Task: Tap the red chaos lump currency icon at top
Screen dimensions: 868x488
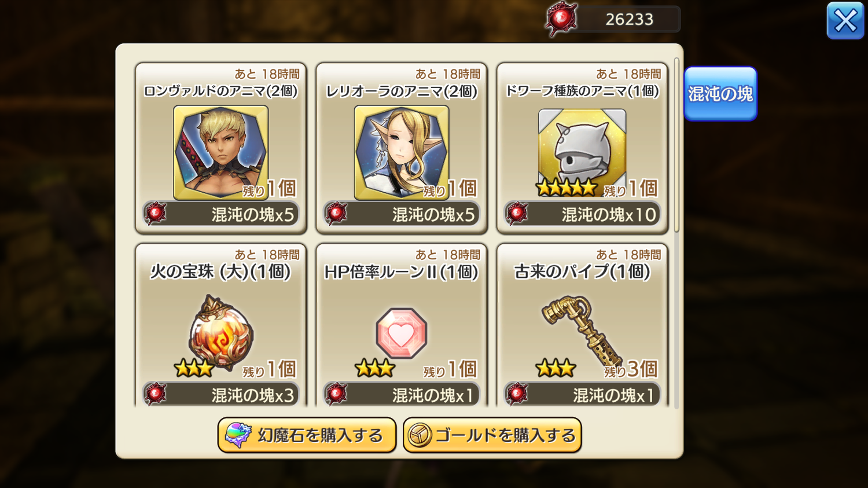Action: tap(561, 19)
